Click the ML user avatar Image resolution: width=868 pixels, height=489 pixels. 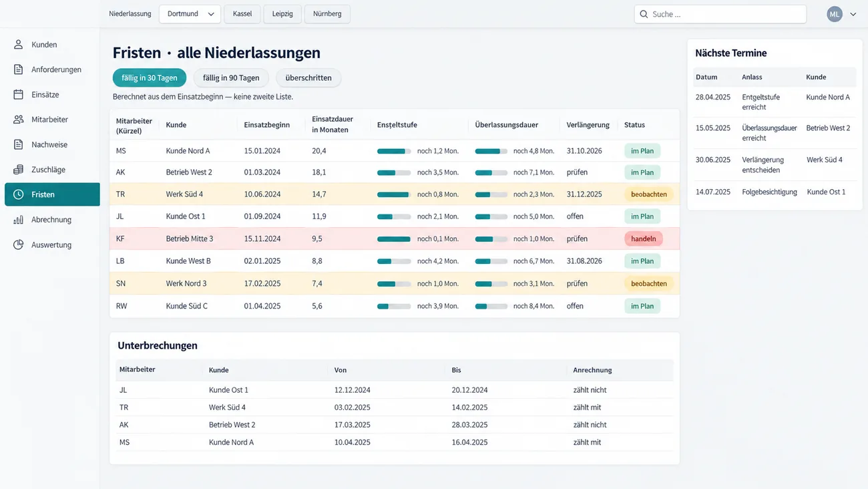coord(835,14)
